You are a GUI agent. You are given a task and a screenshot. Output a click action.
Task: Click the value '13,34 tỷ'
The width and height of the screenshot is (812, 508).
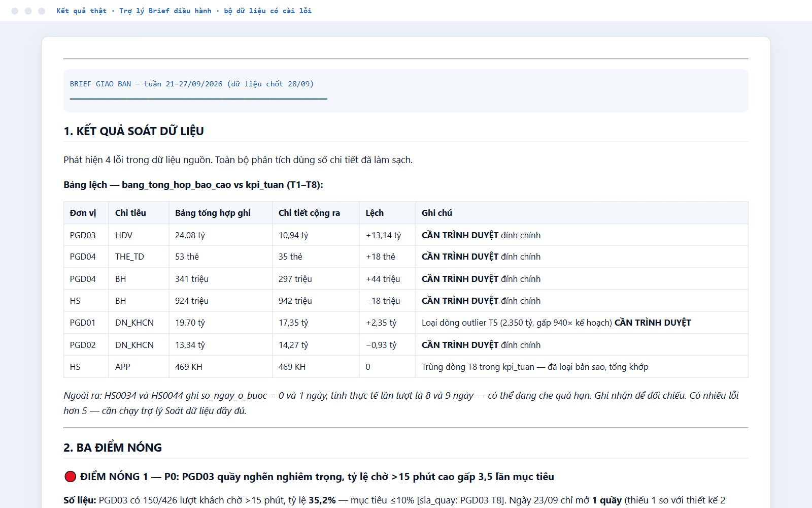pos(190,345)
